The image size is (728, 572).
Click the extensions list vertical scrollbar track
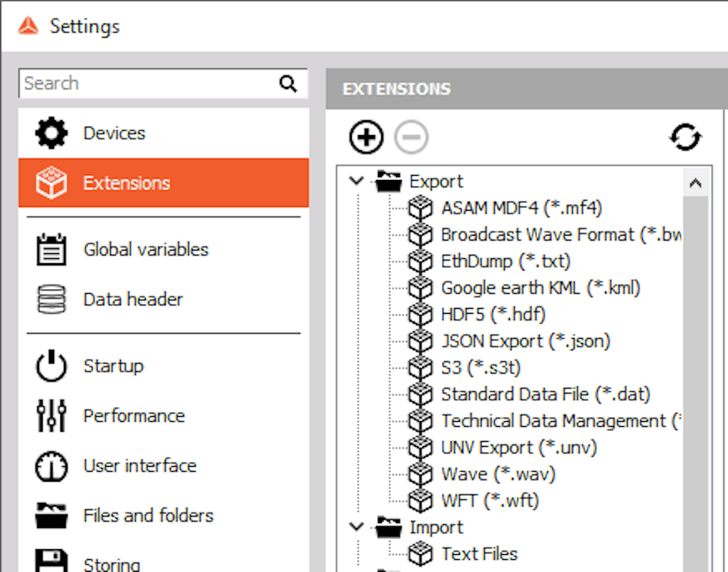pyautogui.click(x=695, y=383)
